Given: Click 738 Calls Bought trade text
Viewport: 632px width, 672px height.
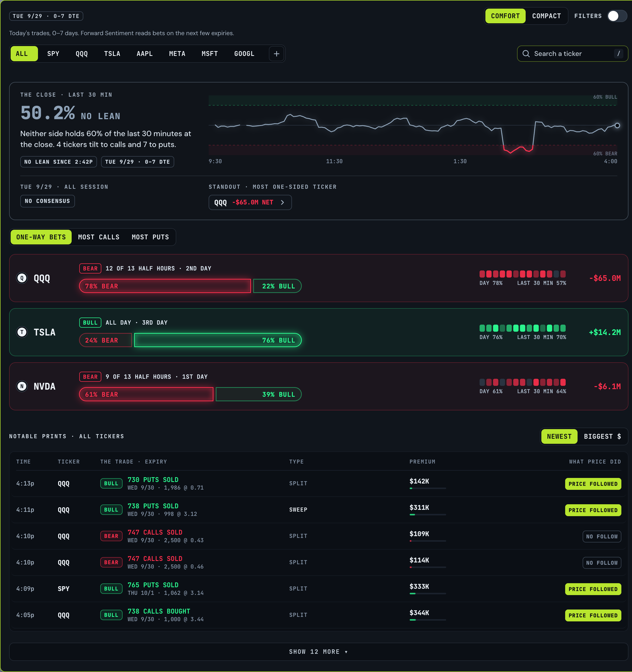Looking at the screenshot, I should click(x=159, y=612).
